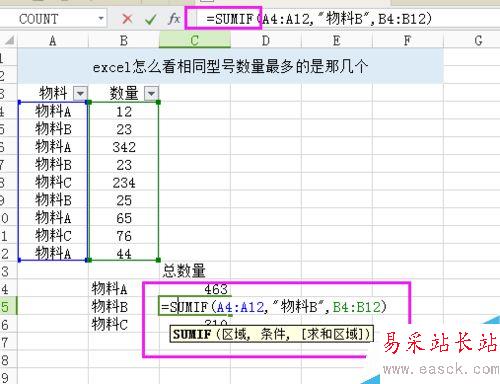Screen dimensions: 500x384
Task: Select column F header
Action: pyautogui.click(x=407, y=41)
